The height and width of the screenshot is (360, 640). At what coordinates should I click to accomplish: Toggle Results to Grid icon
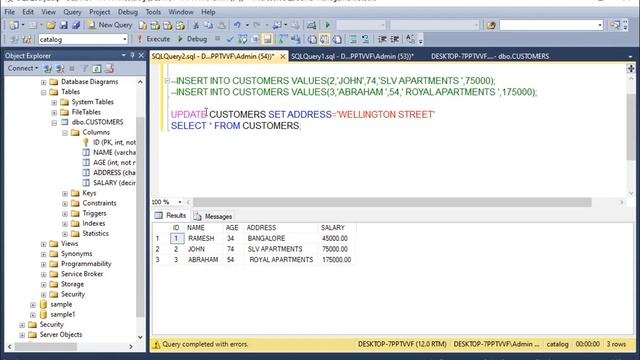pos(324,39)
